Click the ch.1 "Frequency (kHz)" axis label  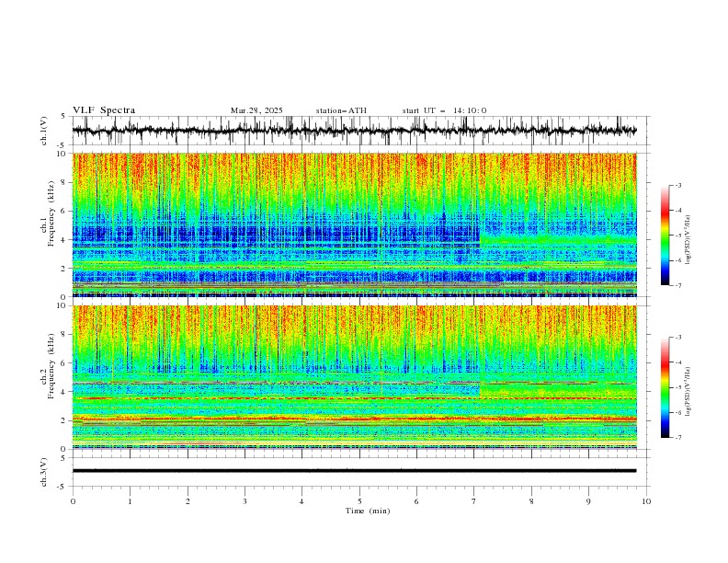pos(51,212)
